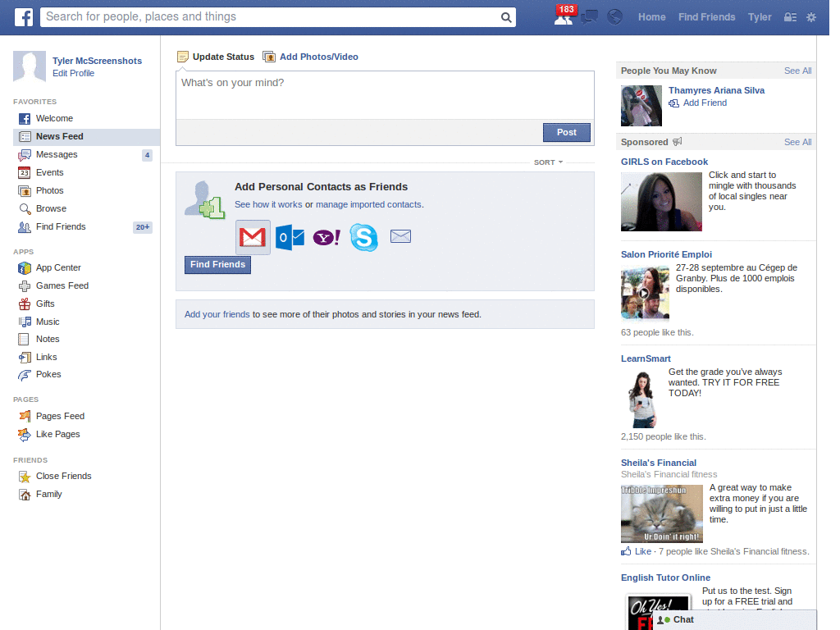The height and width of the screenshot is (630, 840).
Task: Click the Games Feed icon
Action: pyautogui.click(x=25, y=286)
